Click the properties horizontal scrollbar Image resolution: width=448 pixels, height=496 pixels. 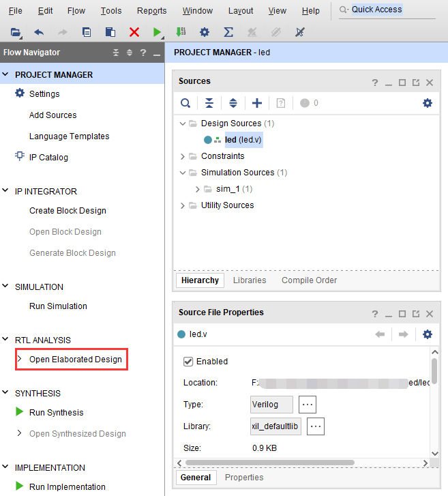[269, 463]
